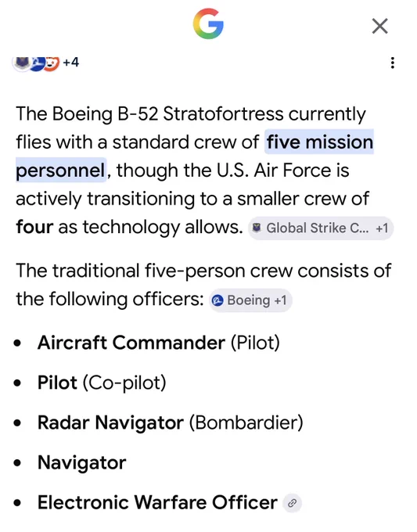Open the Boeing source citation chip

pos(250,300)
